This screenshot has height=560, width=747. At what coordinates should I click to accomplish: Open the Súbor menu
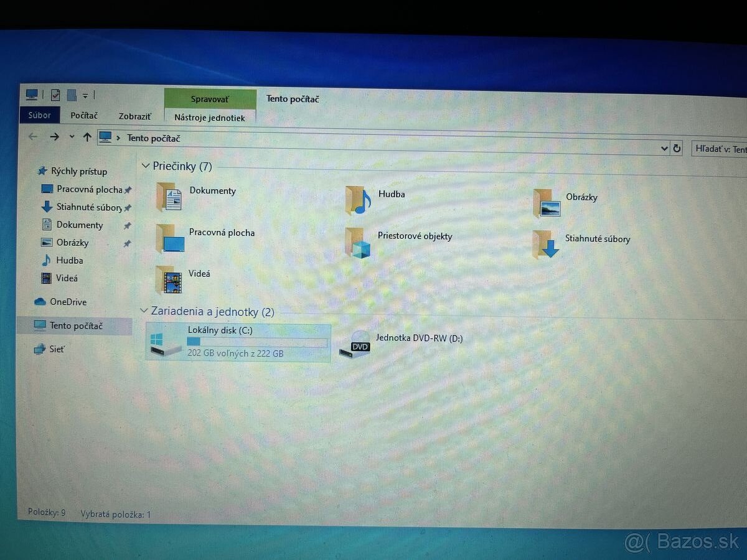[x=39, y=115]
